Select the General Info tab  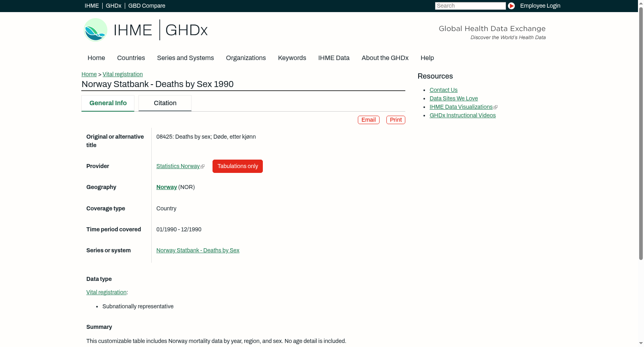click(x=108, y=103)
